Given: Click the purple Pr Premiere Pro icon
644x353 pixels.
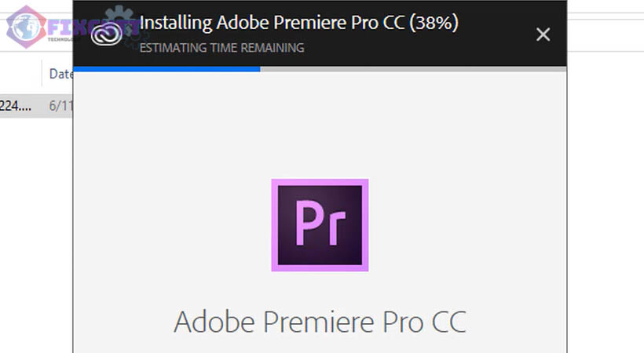Looking at the screenshot, I should pyautogui.click(x=320, y=225).
